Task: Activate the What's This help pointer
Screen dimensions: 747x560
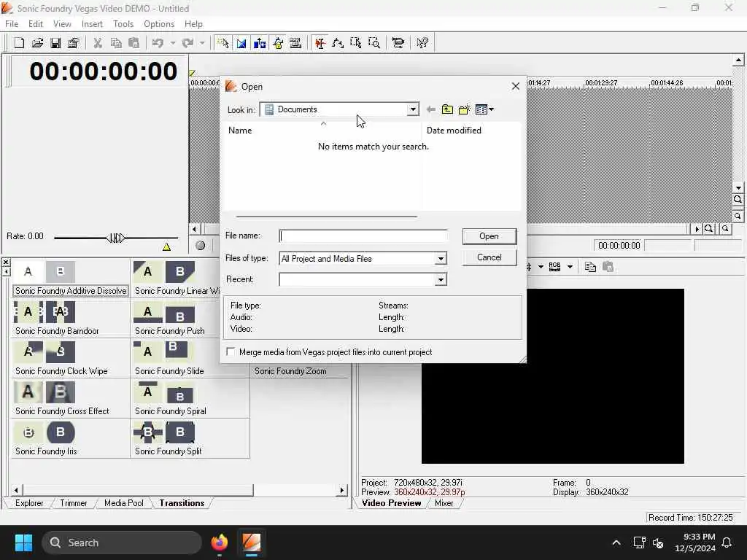Action: [x=422, y=43]
